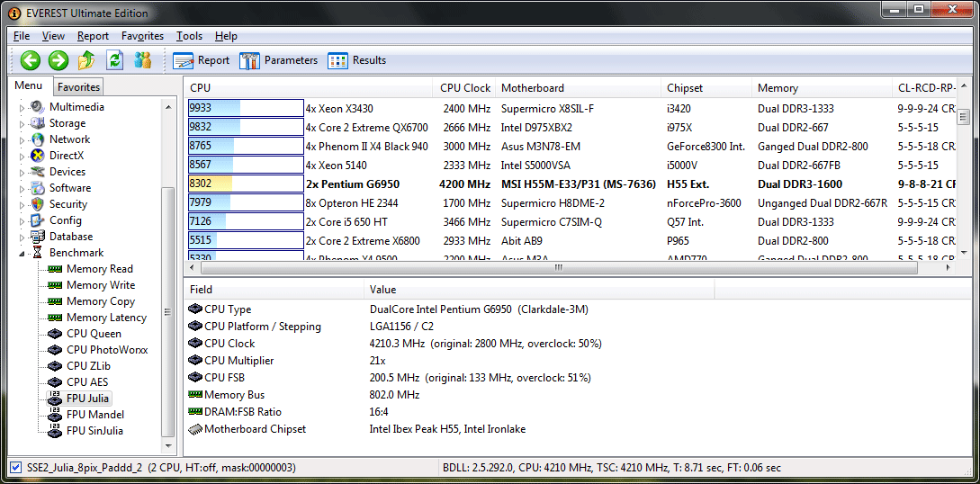Image resolution: width=980 pixels, height=484 pixels.
Task: Select the DirectX icon in tree
Action: [38, 156]
